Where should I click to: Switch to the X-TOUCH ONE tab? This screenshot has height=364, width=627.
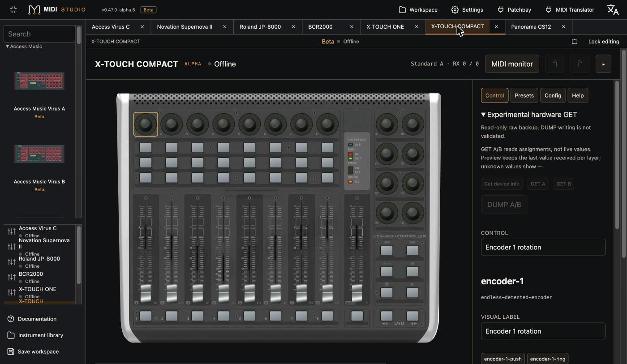385,27
